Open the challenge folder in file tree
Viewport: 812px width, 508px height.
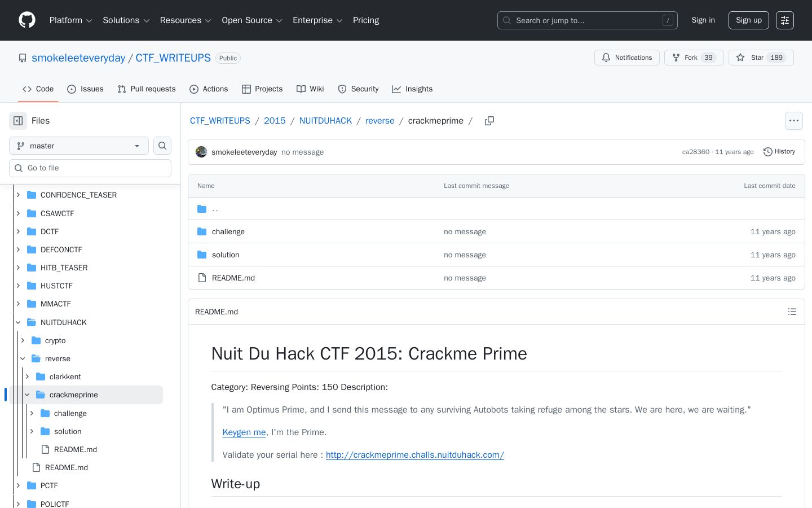click(x=70, y=413)
